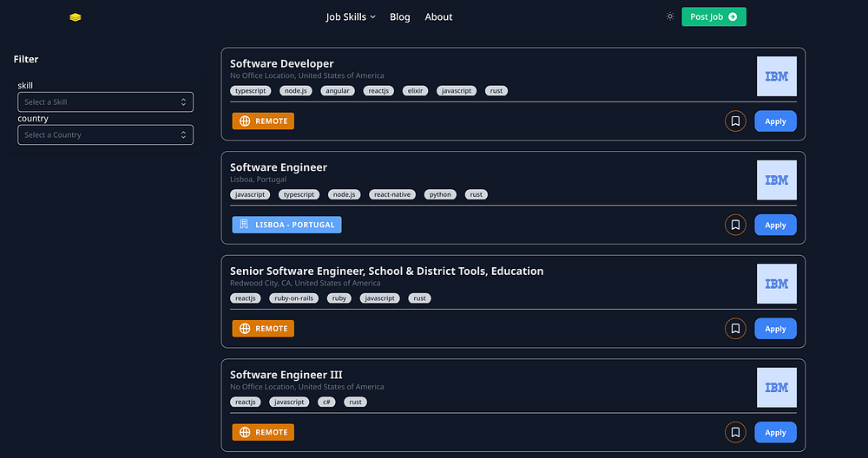Apply to the Software Developer job
Image resolution: width=868 pixels, height=458 pixels.
[775, 121]
